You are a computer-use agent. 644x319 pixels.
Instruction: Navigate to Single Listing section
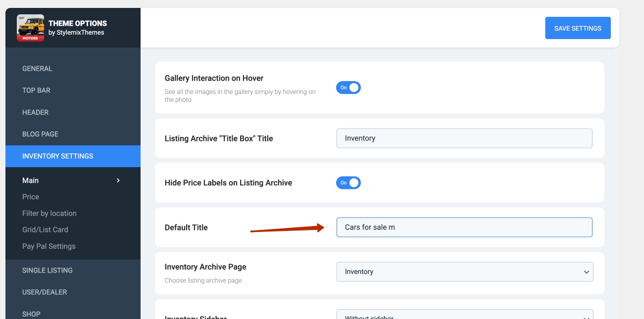click(x=47, y=270)
